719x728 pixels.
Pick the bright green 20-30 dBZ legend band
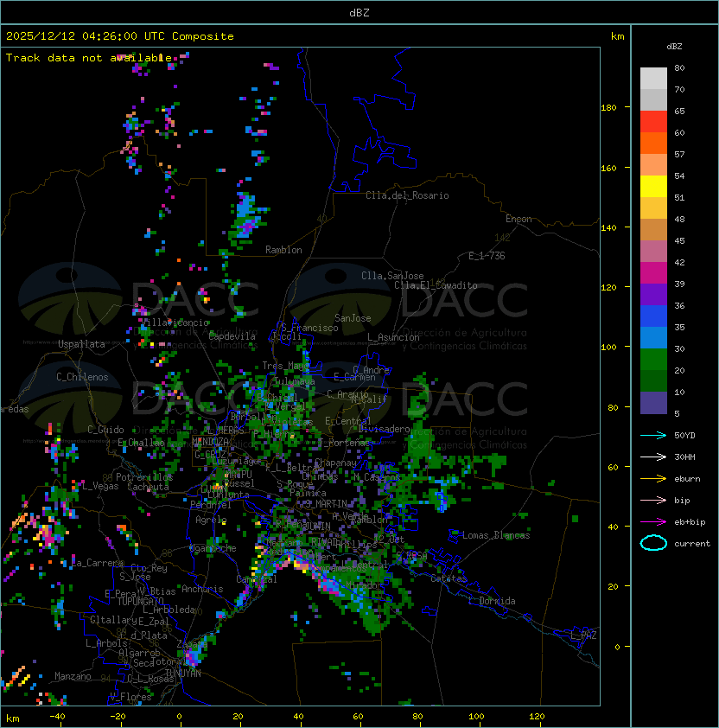(x=653, y=360)
